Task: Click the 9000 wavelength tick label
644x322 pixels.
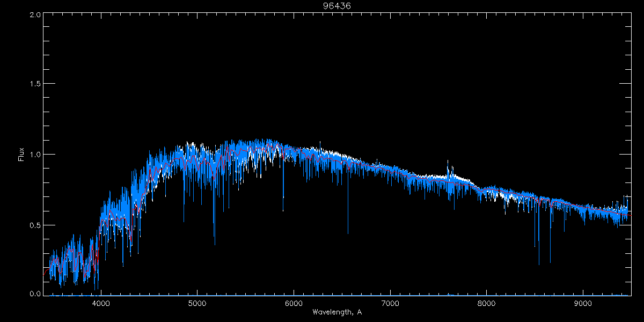Action: [583, 302]
